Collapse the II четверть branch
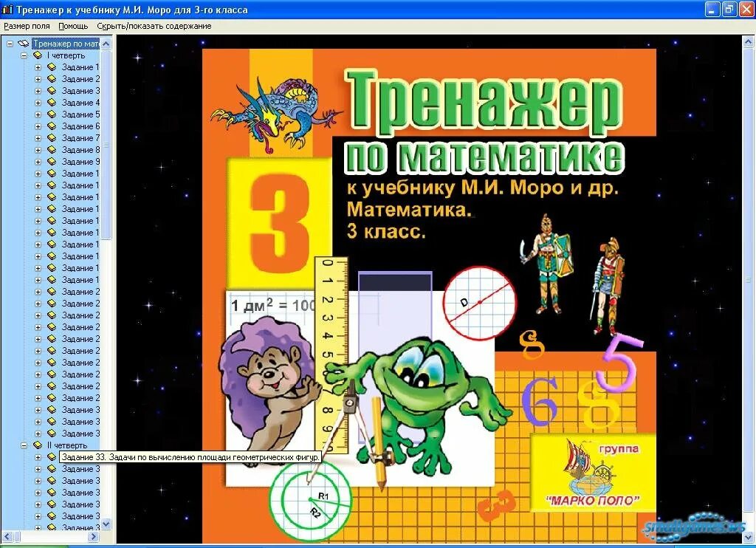The width and height of the screenshot is (756, 548). [x=24, y=445]
